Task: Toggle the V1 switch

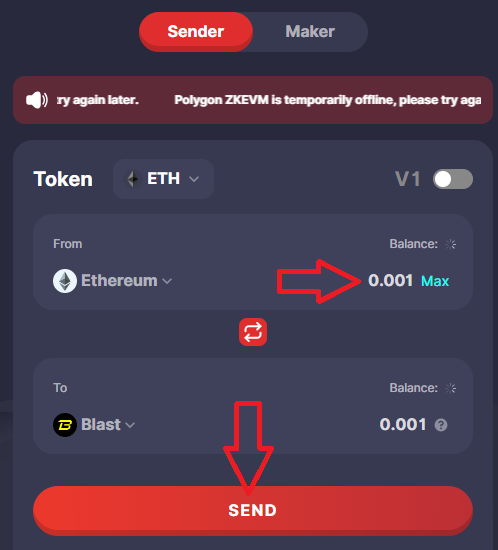Action: point(453,179)
